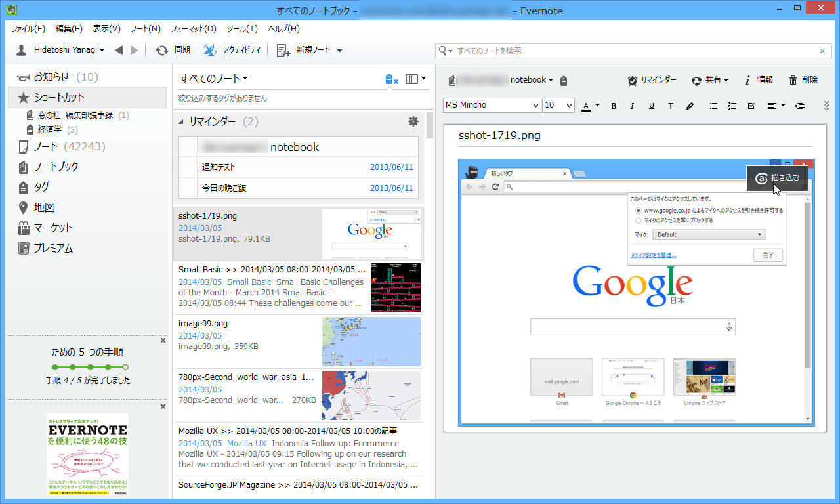Open the ファイル(F) menu
Screen dimensions: 840x504
28,29
